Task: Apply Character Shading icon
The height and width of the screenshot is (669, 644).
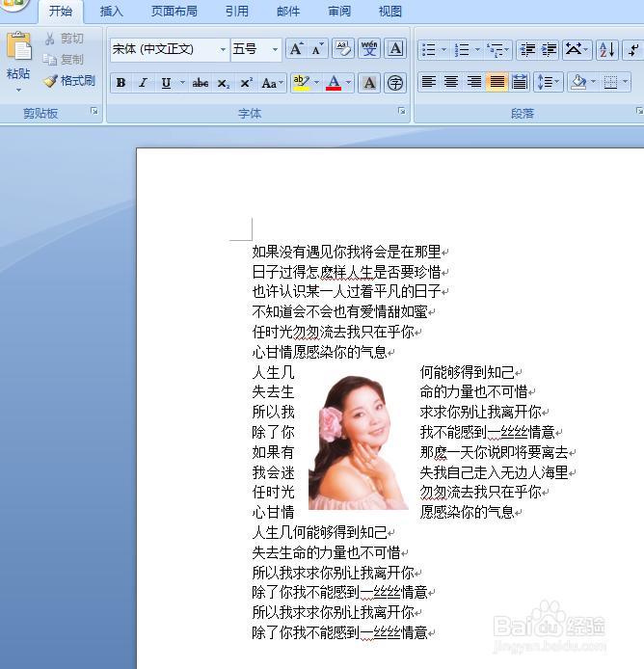Action: [x=369, y=83]
